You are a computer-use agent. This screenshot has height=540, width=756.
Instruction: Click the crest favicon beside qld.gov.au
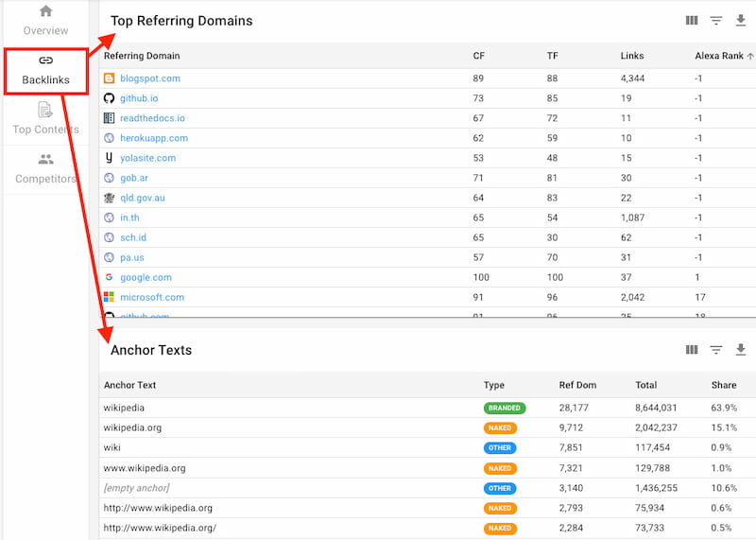click(109, 198)
